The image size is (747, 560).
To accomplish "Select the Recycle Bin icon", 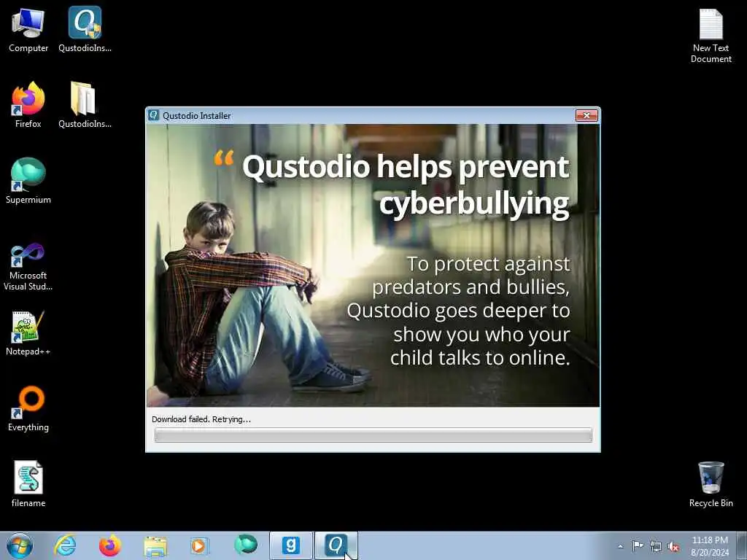I will (711, 484).
